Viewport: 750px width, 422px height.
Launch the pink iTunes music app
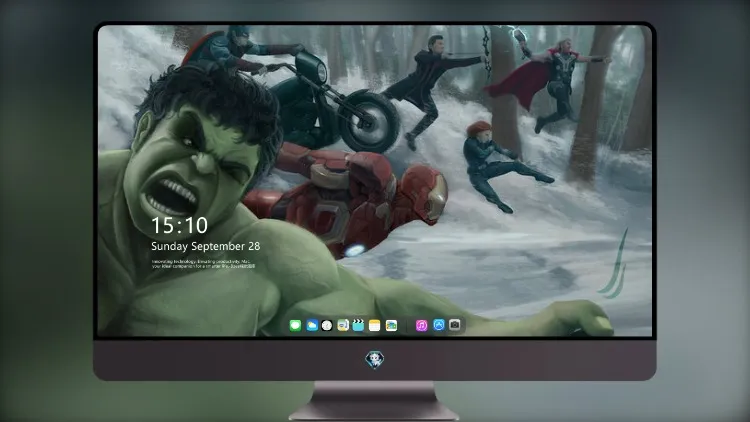[x=421, y=326]
